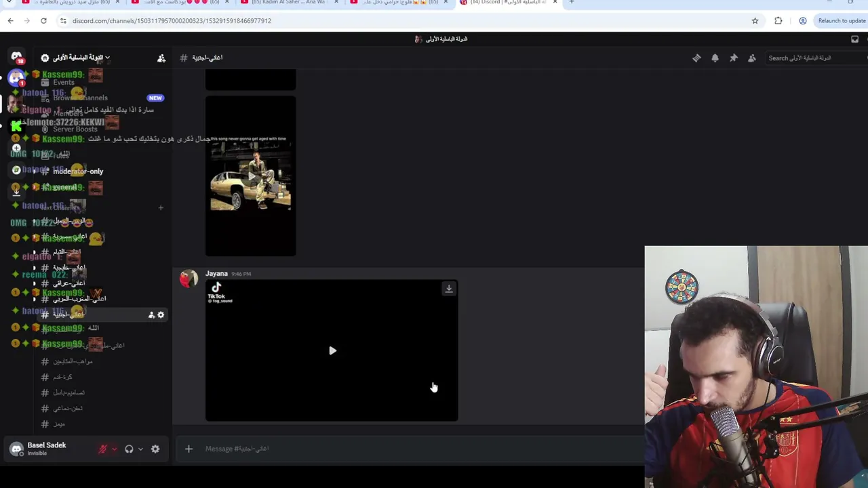Open Chrome extensions puzzle icon
The image size is (868, 488).
point(778,21)
